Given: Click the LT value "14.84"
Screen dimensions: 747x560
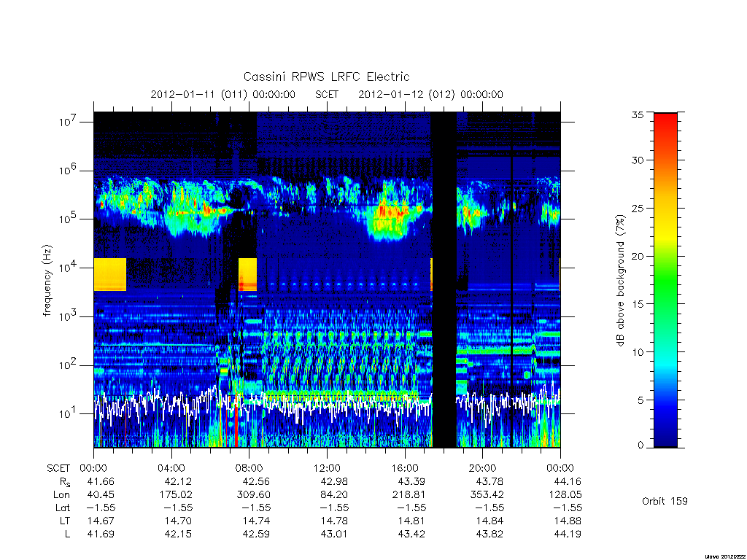Looking at the screenshot, I should pyautogui.click(x=489, y=521).
